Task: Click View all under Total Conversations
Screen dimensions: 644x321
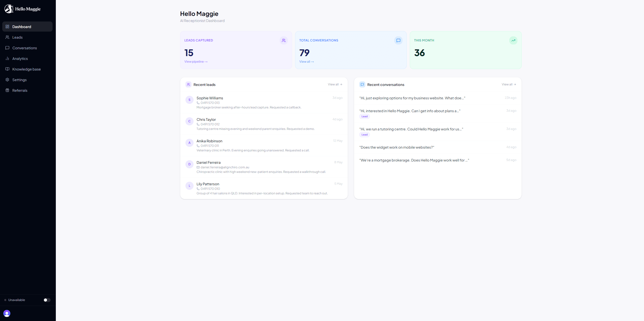Action: (306, 62)
